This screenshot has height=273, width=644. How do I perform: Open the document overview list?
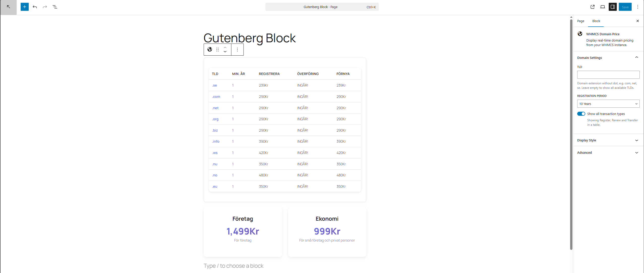coord(55,7)
